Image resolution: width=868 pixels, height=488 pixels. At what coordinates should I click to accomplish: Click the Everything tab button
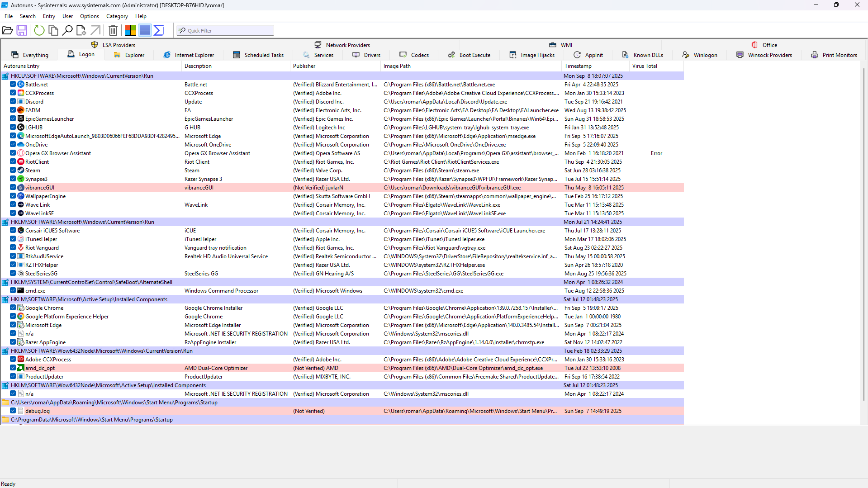[x=30, y=55]
